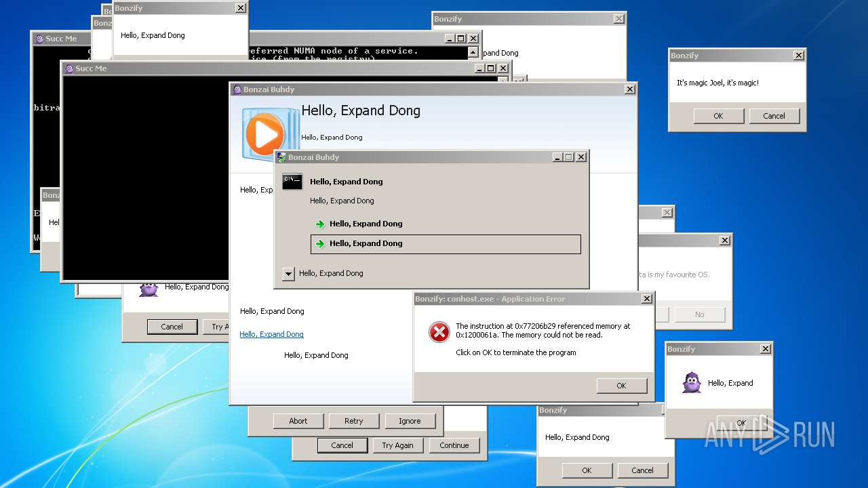Click the purple Bonzi icon in small Bonzify dialog
The height and width of the screenshot is (488, 868).
[x=692, y=383]
